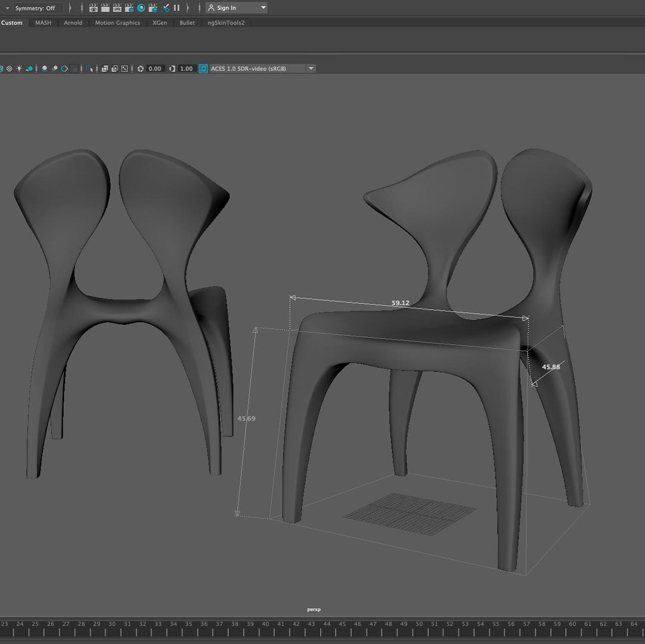645x644 pixels.
Task: Toggle viewport motion blur icon
Action: pos(54,69)
